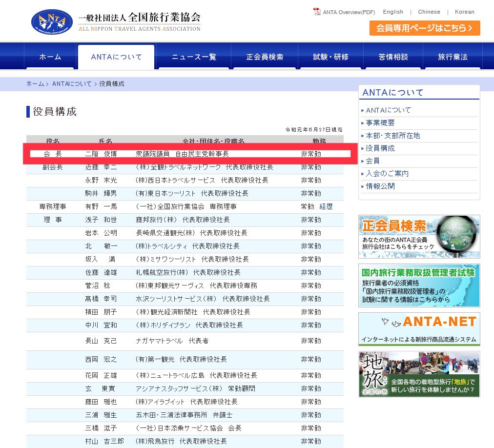Select the name 花岡 正雄 in table
Image resolution: width=494 pixels, height=448 pixels.
pyautogui.click(x=101, y=376)
